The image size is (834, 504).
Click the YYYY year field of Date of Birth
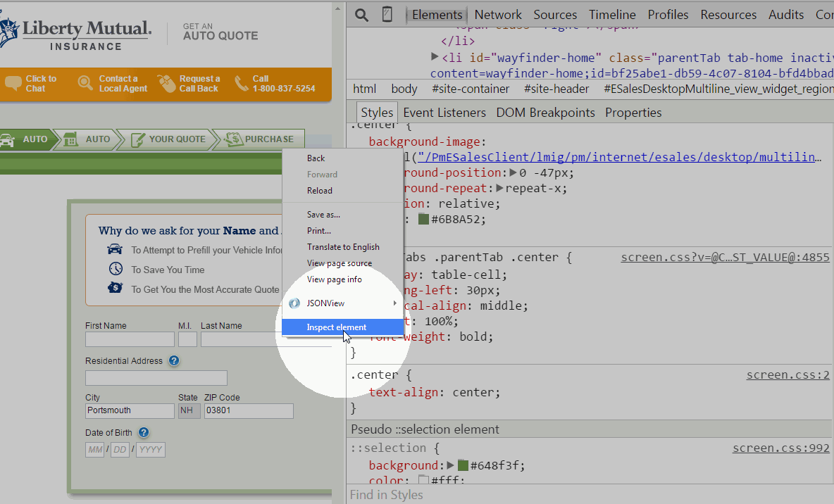coord(151,450)
